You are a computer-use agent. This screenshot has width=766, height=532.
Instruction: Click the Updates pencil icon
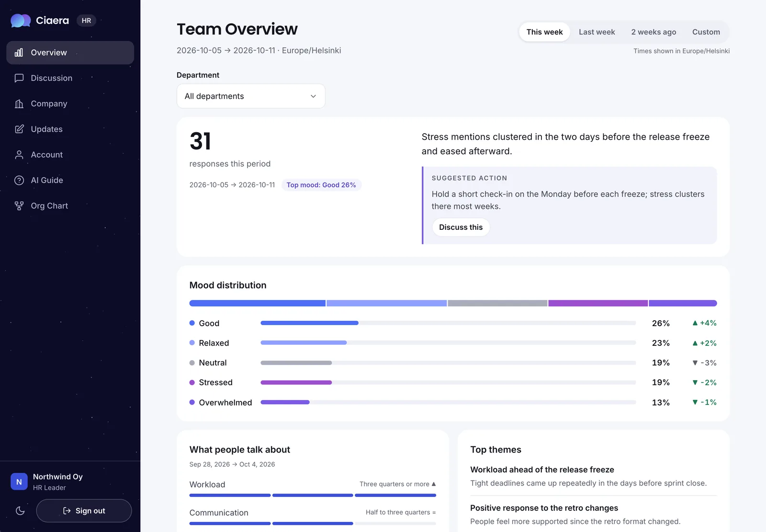(19, 129)
